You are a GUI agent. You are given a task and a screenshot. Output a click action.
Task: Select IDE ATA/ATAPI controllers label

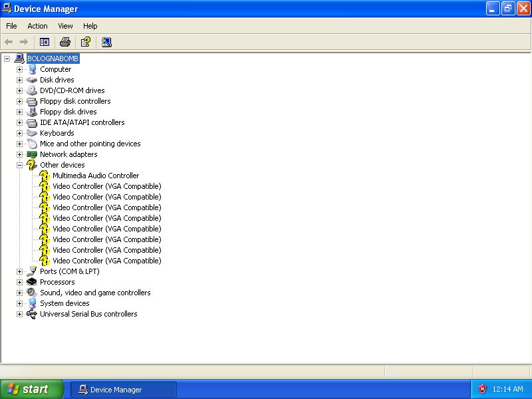[x=82, y=122]
